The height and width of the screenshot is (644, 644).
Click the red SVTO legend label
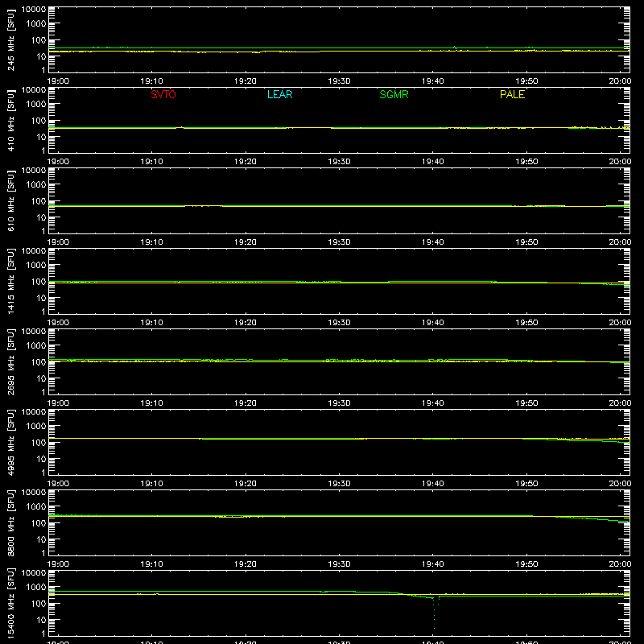point(163,94)
